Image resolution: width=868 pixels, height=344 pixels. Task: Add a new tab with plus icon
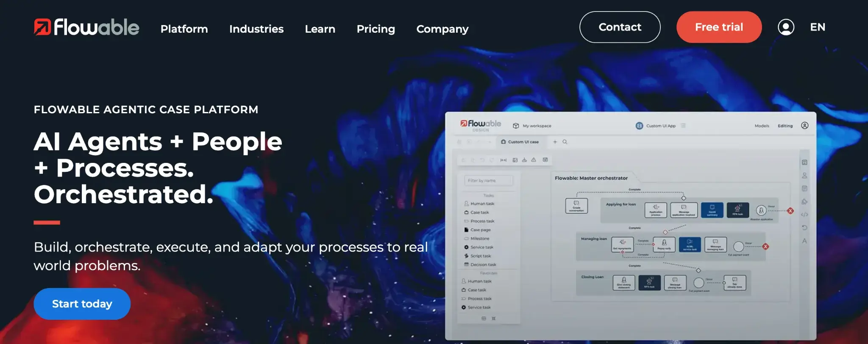coord(555,142)
